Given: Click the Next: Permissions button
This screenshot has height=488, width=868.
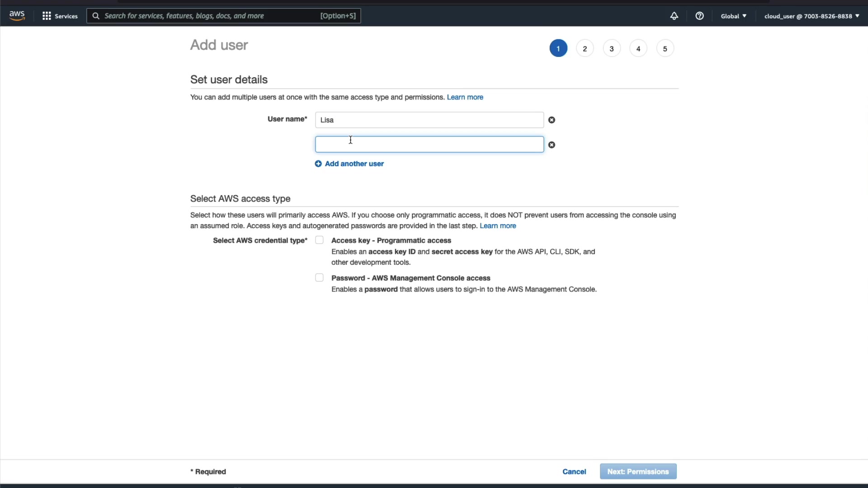Looking at the screenshot, I should 638,472.
